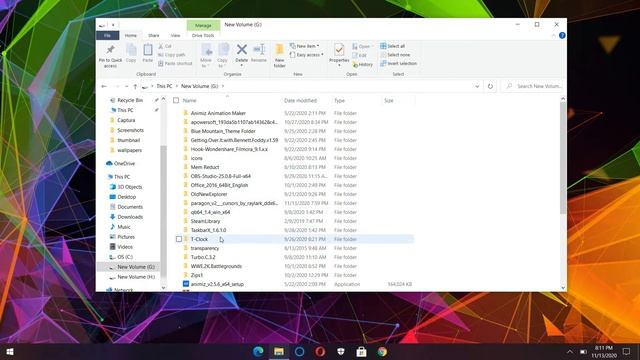Collapse the ribbon with the chevron
Viewport: 640px width, 360px height.
553,36
